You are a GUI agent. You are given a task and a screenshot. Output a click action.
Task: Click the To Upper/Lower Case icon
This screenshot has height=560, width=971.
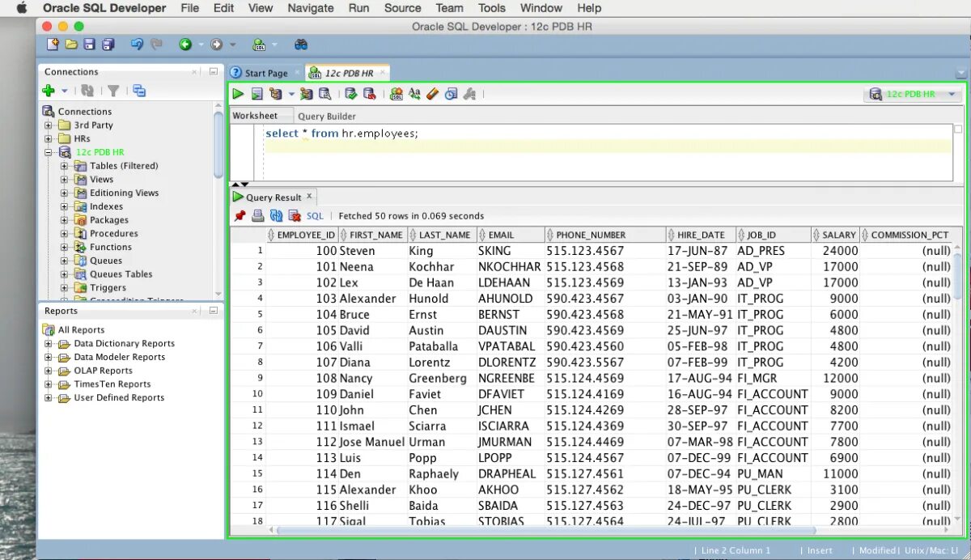point(414,94)
